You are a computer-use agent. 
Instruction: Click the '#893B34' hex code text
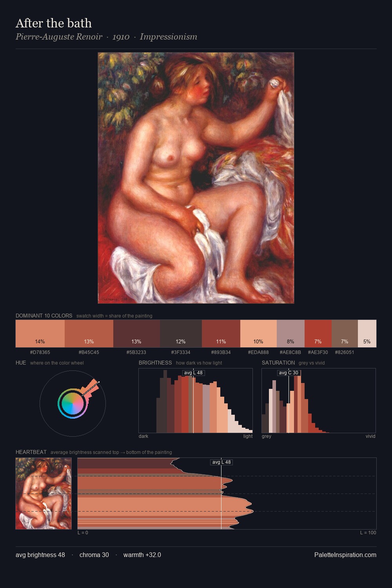221,352
